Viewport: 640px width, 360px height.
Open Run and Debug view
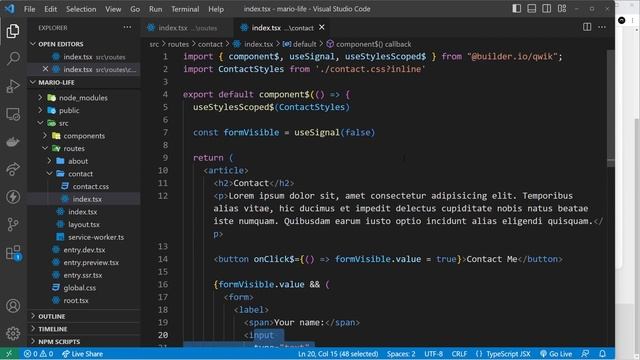pos(13,86)
